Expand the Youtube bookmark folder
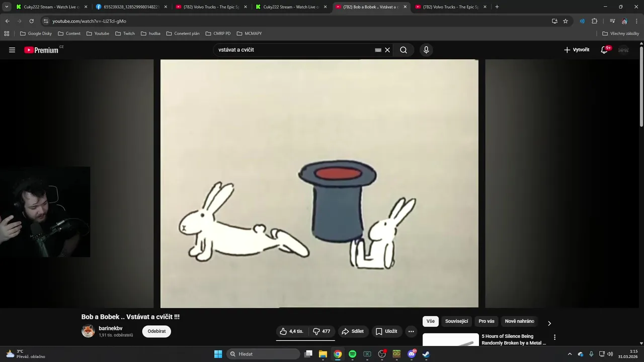Viewport: 644px width, 362px height. click(x=98, y=33)
